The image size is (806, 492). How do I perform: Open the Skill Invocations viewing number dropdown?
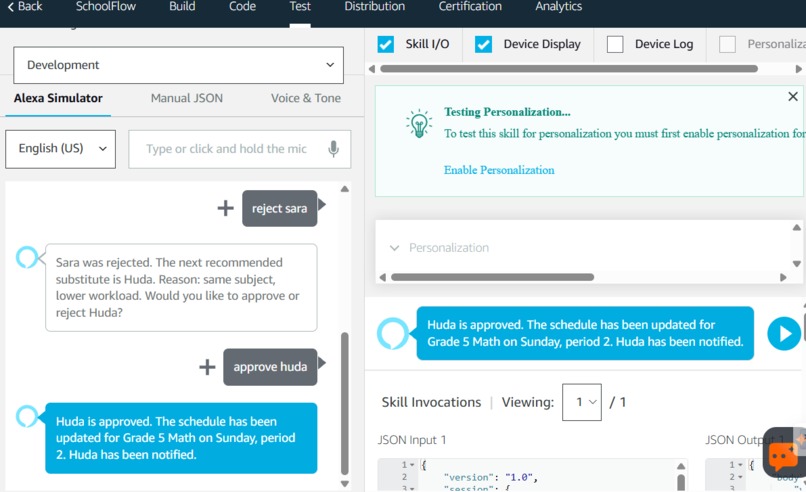[582, 402]
